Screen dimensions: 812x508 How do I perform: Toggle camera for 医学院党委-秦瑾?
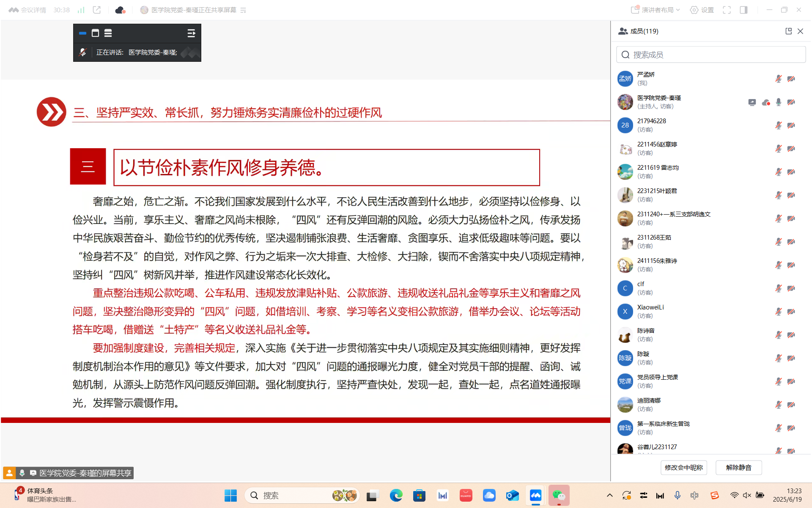[791, 102]
